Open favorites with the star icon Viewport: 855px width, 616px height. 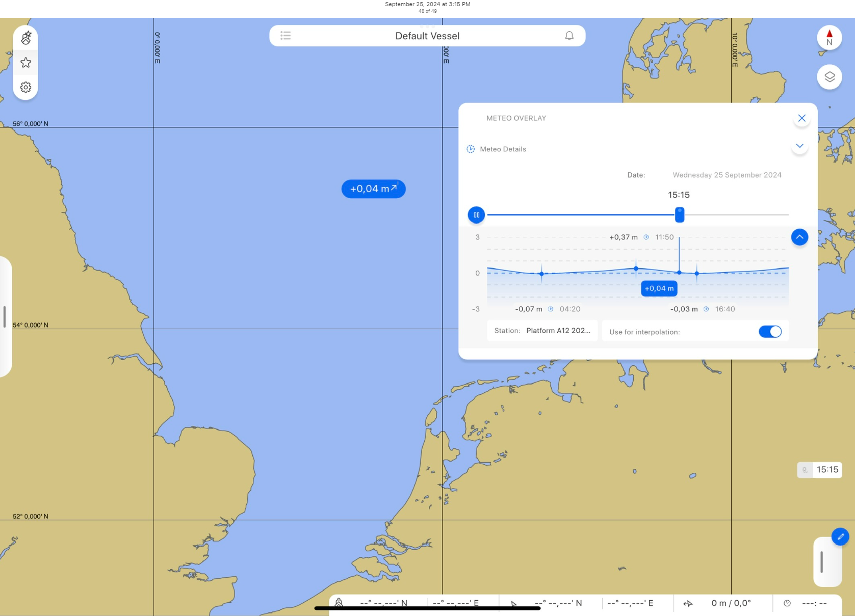pyautogui.click(x=26, y=63)
